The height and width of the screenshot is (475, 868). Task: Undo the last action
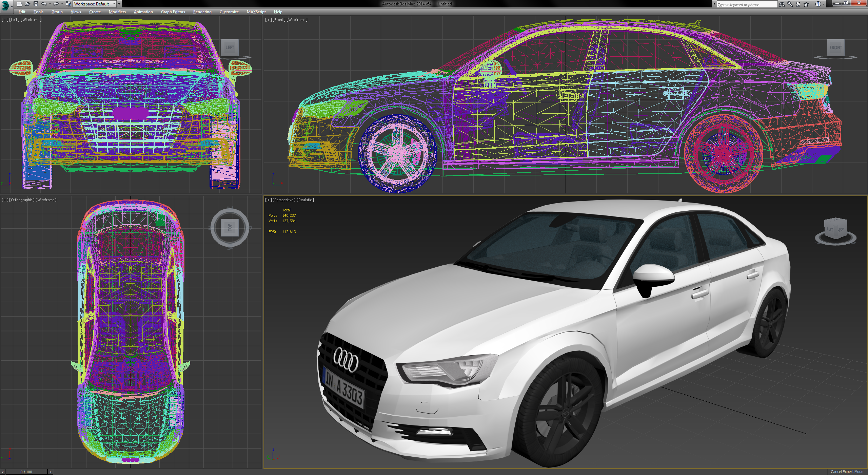pyautogui.click(x=44, y=4)
